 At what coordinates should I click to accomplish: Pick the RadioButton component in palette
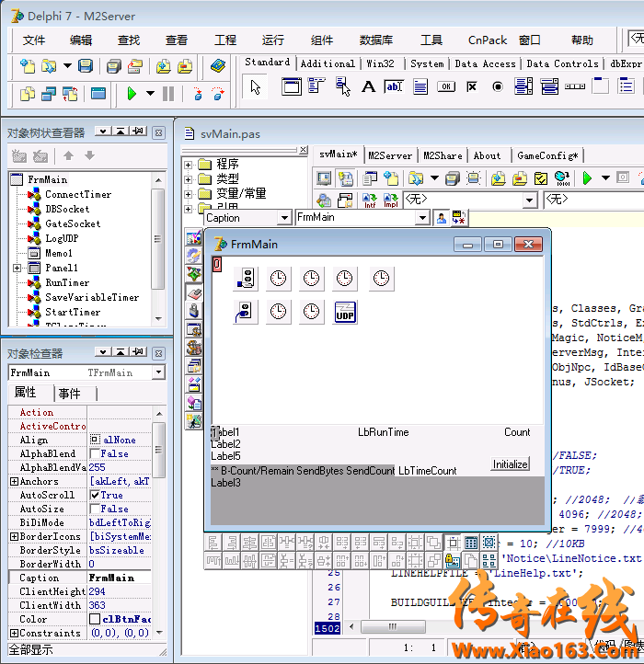498,86
